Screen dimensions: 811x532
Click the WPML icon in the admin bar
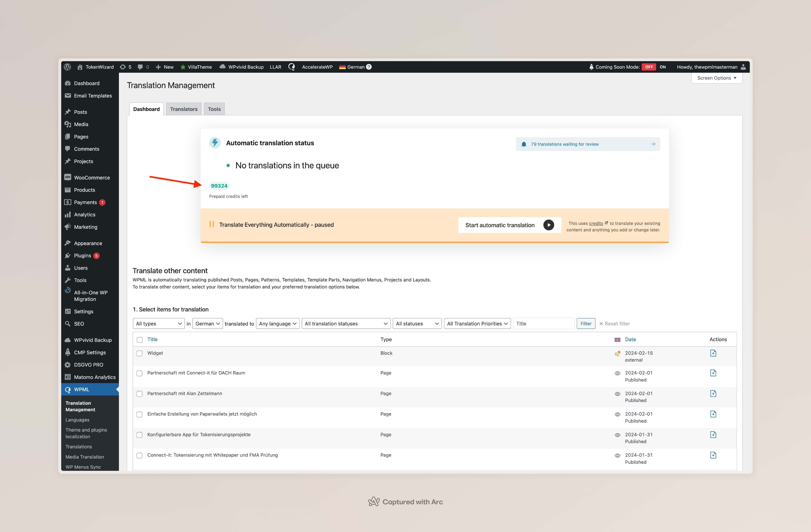[292, 67]
